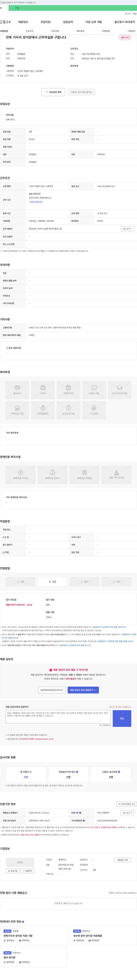Open the 채용정보 top menu
Screen dimensions: 137x980
(23, 22)
